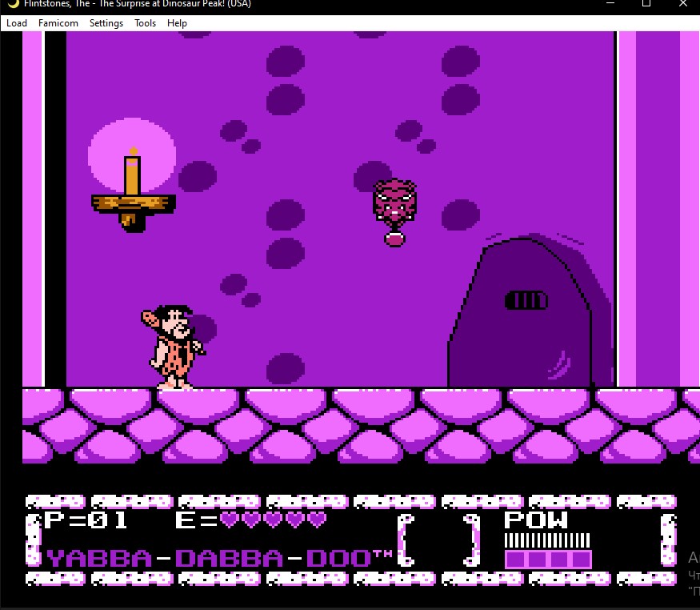Open the Settings menu
The height and width of the screenshot is (610, 700).
point(106,23)
